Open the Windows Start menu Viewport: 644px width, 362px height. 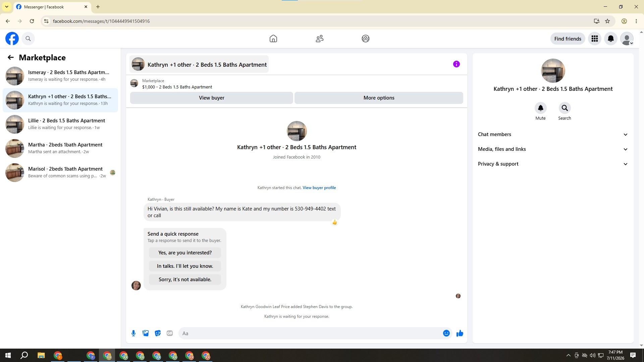click(x=8, y=355)
